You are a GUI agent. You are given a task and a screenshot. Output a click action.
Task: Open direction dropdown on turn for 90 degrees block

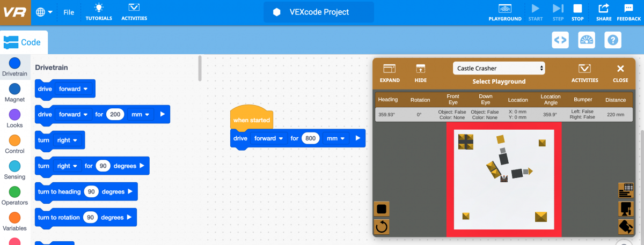pos(67,166)
